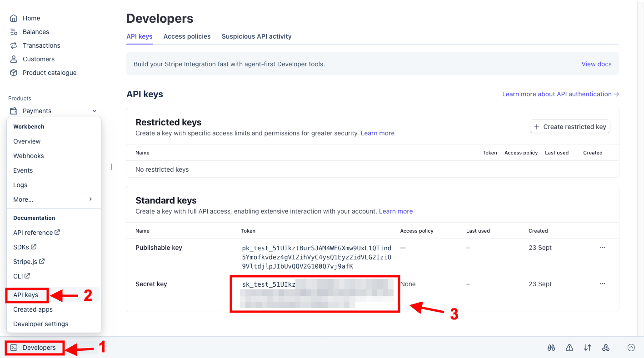Screen dimensions: 644x358
Task: Open Created apps from the menu
Action: [33, 309]
